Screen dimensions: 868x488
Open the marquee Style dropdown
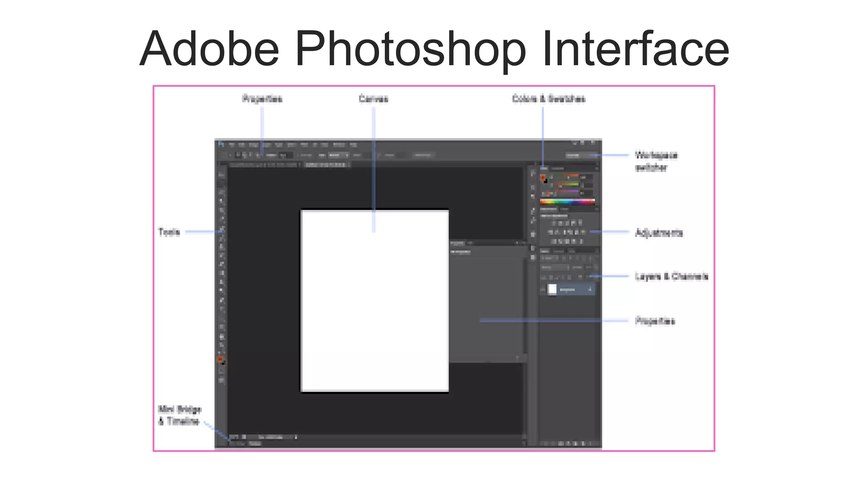[339, 155]
